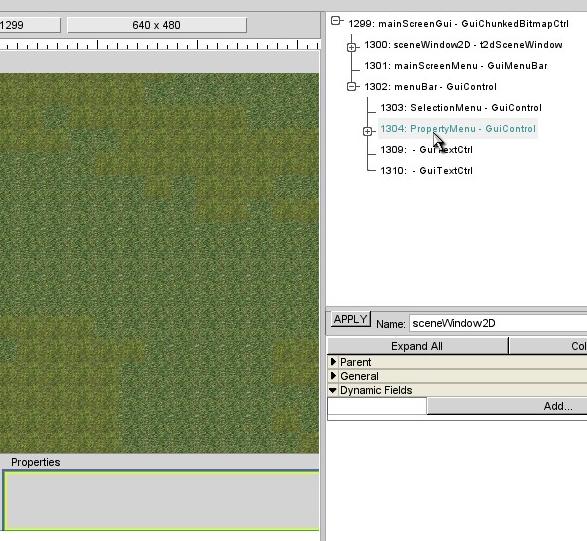The width and height of the screenshot is (587, 541).
Task: Expand the Parent property group
Action: coord(333,362)
